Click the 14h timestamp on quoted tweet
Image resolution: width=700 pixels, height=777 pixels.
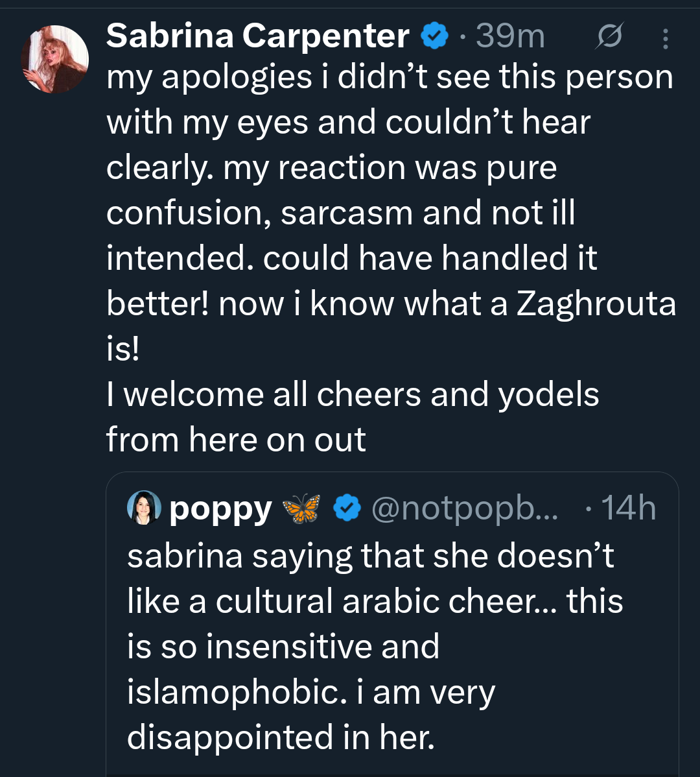(629, 508)
